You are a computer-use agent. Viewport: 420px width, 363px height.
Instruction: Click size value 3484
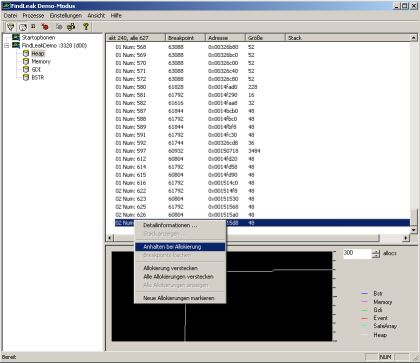[254, 151]
